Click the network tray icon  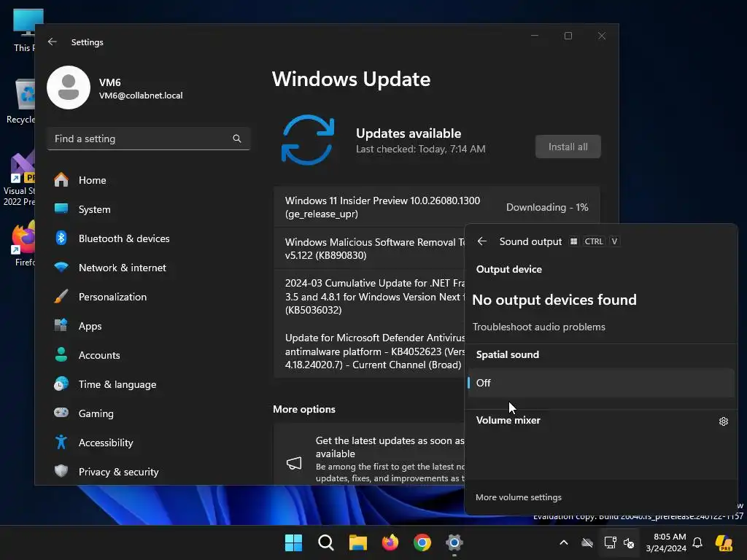611,542
